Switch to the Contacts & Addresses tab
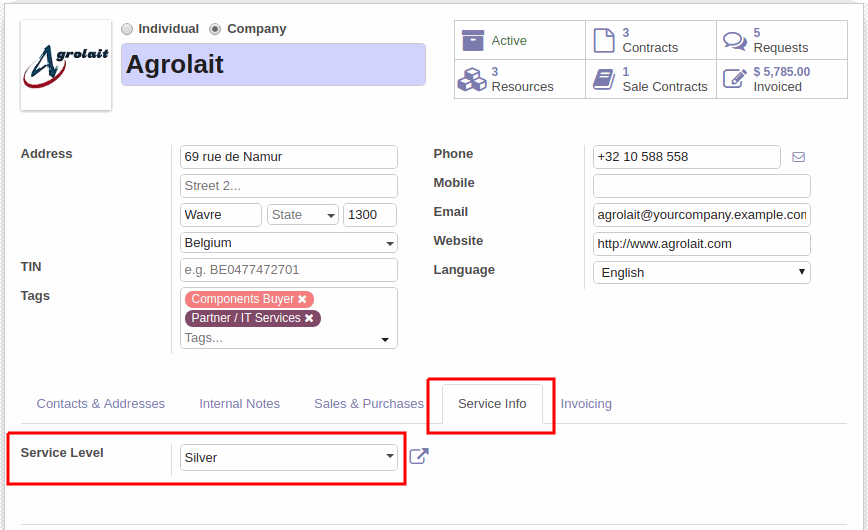Viewport: 868px width, 530px height. (x=101, y=404)
